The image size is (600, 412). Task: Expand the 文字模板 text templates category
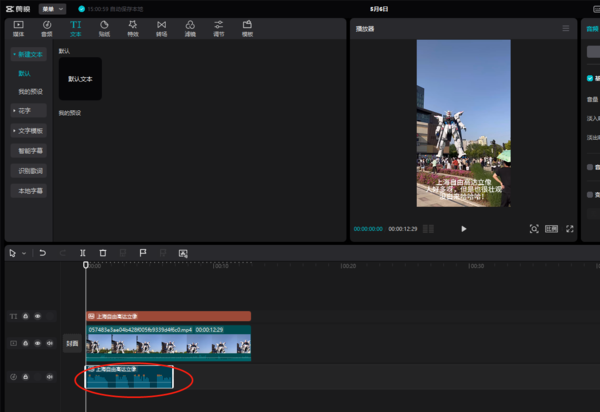tap(29, 130)
